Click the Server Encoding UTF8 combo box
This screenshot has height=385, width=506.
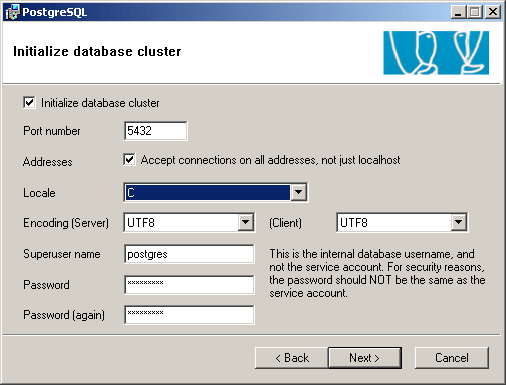coord(189,222)
